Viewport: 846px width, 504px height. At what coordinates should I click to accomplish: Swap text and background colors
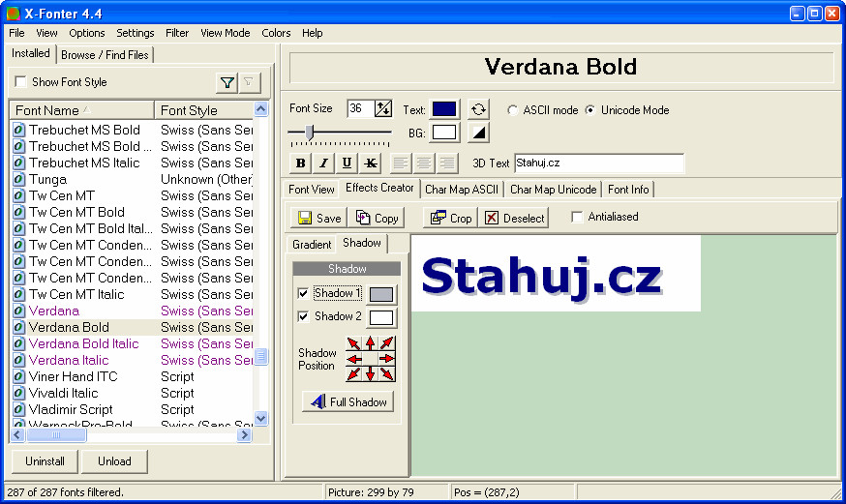pos(478,109)
